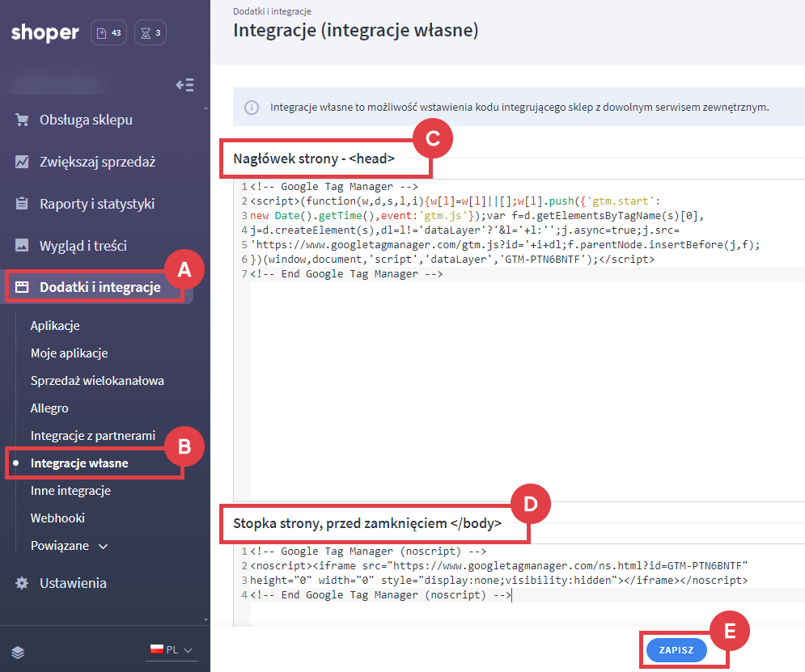
Task: Go to Integracje z partnerami
Action: (x=92, y=436)
